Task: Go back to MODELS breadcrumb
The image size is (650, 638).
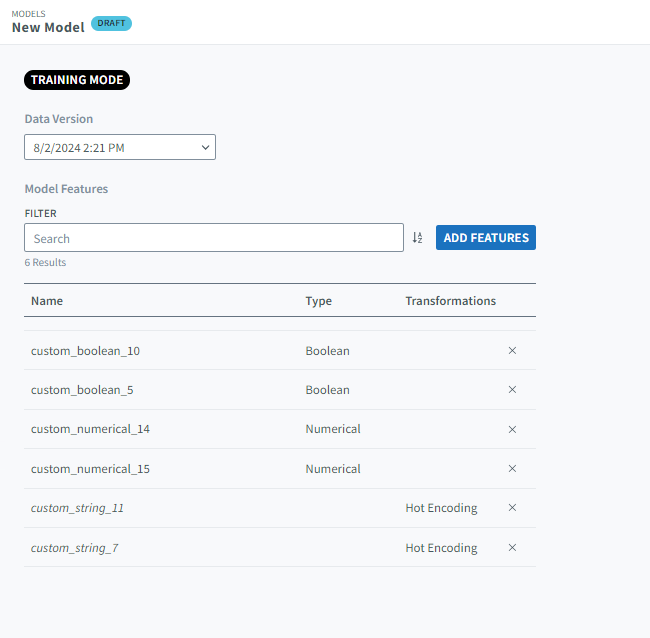Action: pos(28,14)
